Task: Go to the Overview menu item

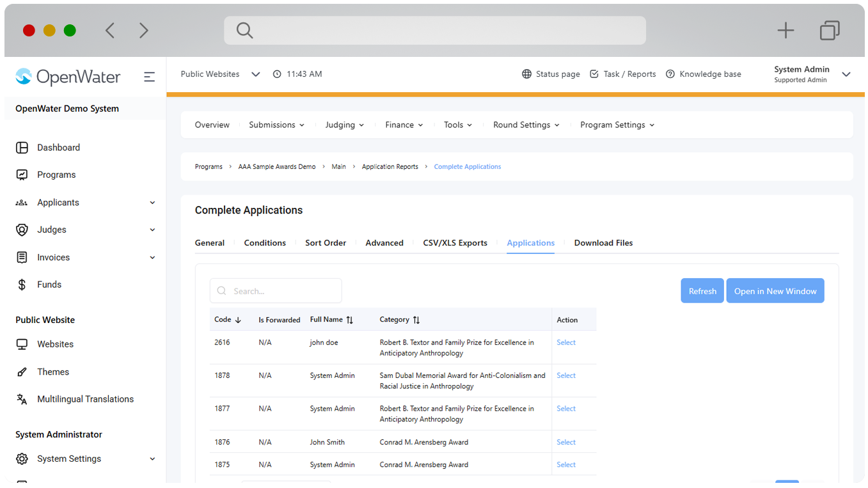Action: (212, 125)
